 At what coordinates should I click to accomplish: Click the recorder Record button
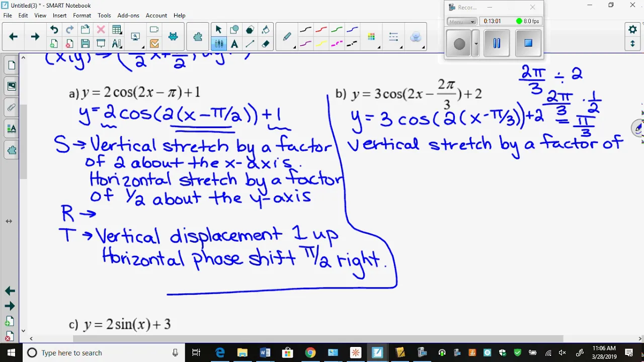pos(459,44)
